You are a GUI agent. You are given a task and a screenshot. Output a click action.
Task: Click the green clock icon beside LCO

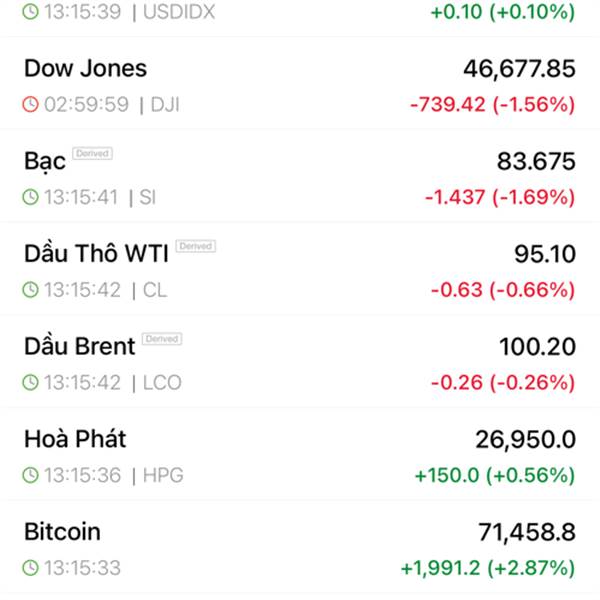pyautogui.click(x=30, y=382)
